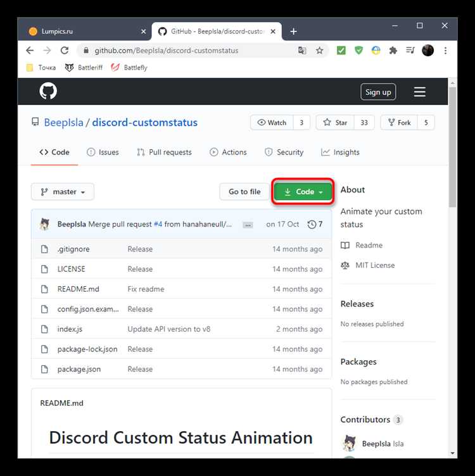The height and width of the screenshot is (476, 475).
Task: Open BeepIsla owner link
Action: pos(63,122)
